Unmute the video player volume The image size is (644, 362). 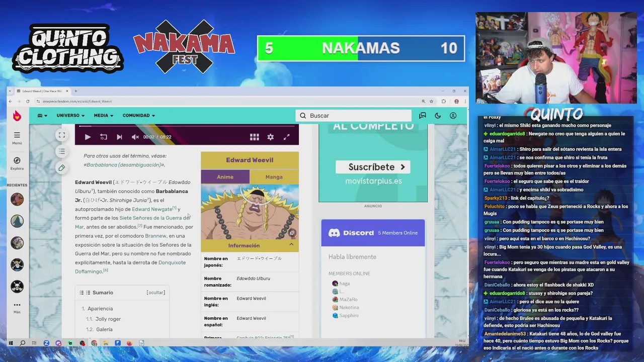135,137
